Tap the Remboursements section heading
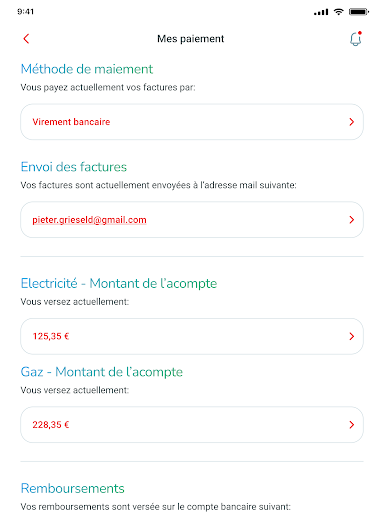Viewport: 384px width, 512px height. [72, 489]
